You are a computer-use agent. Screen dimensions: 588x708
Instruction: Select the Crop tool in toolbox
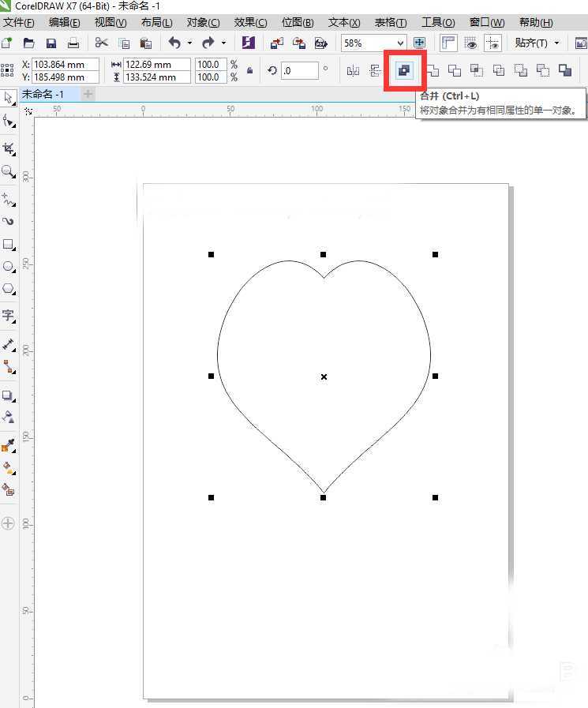tap(9, 148)
